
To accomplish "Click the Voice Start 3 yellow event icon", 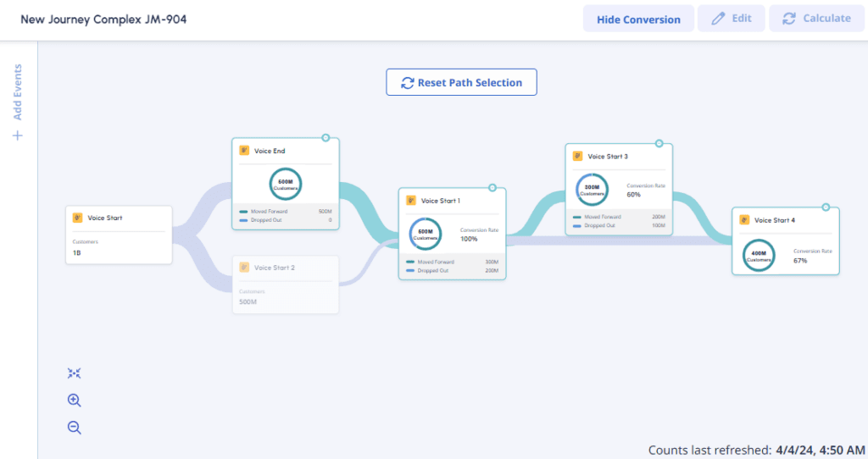I will tap(578, 156).
